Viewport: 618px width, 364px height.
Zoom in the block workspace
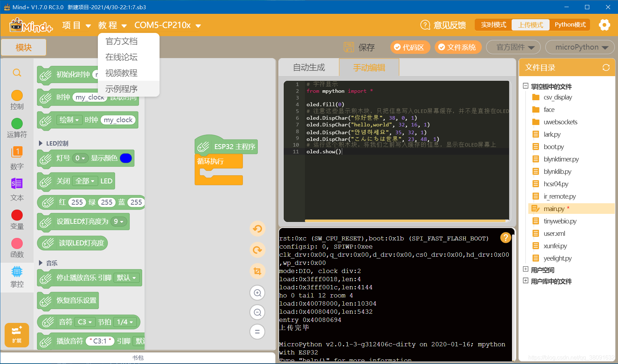pyautogui.click(x=257, y=293)
